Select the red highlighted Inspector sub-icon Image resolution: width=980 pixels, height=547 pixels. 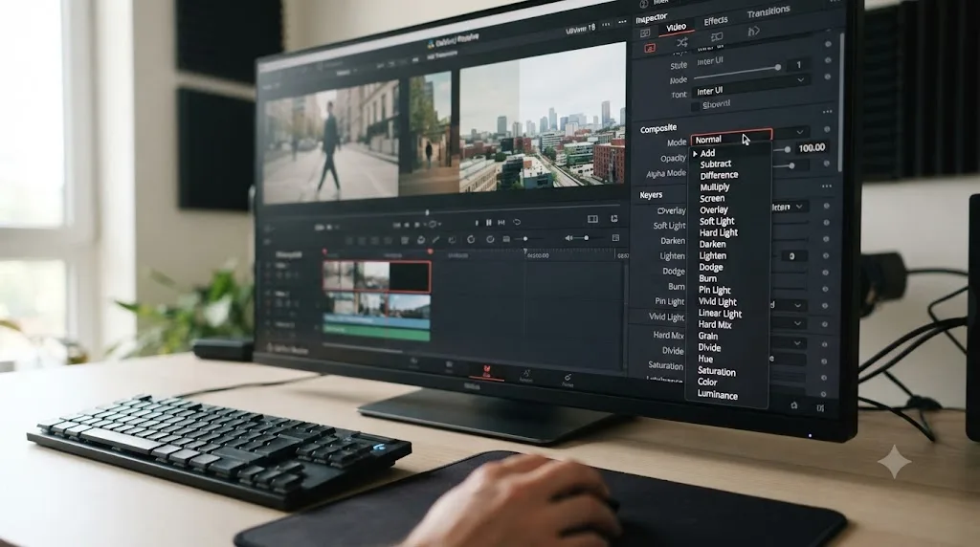[650, 48]
